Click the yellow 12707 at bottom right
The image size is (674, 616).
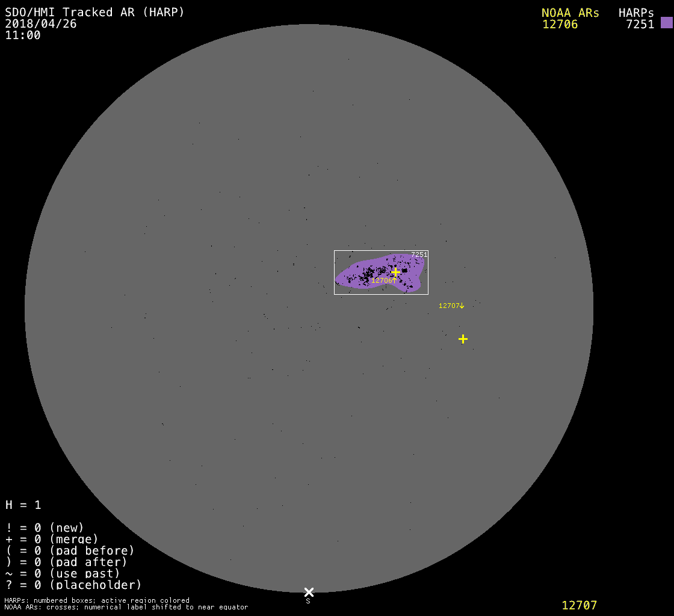(579, 605)
